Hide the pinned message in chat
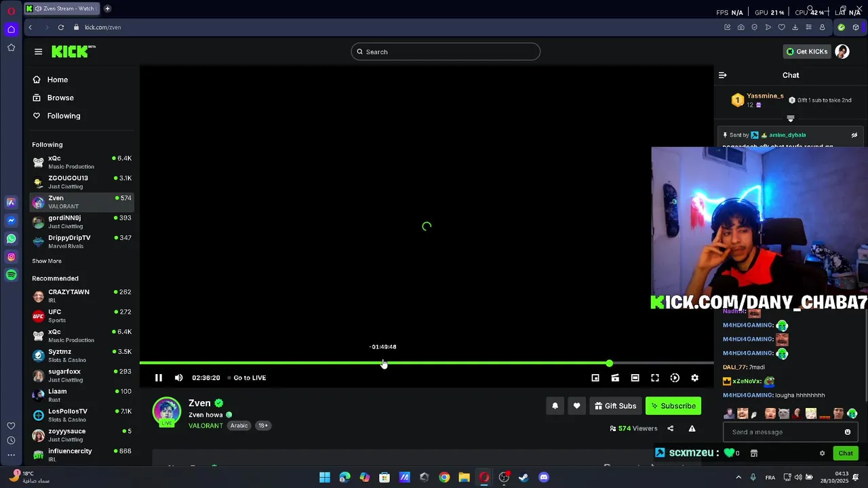 pyautogui.click(x=854, y=135)
